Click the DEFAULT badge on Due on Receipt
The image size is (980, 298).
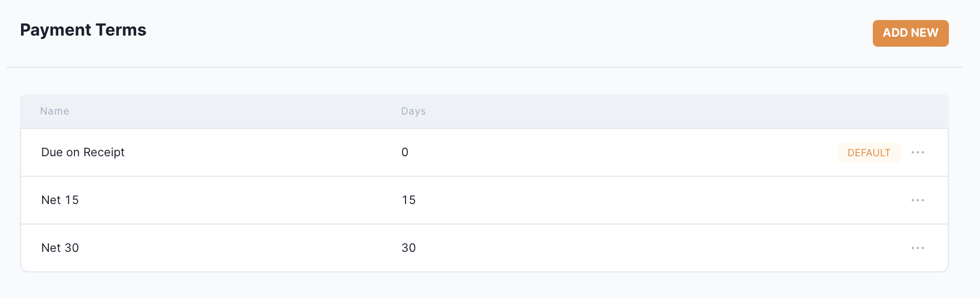pyautogui.click(x=868, y=153)
